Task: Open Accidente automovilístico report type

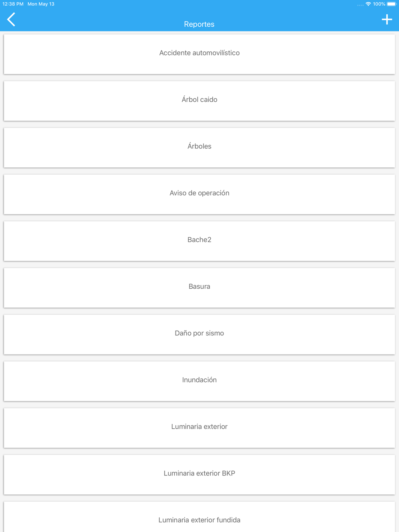Action: pyautogui.click(x=199, y=54)
